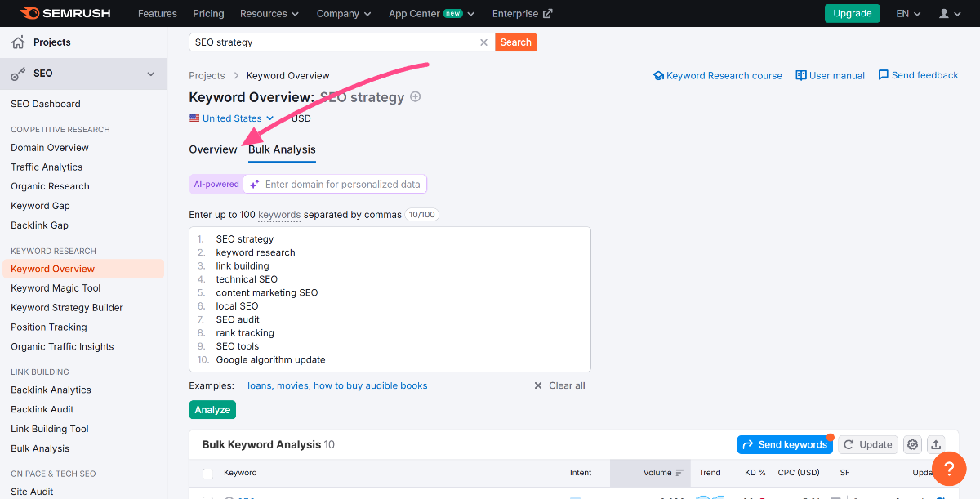Switch to the Overview tab
This screenshot has width=980, height=499.
(x=213, y=149)
